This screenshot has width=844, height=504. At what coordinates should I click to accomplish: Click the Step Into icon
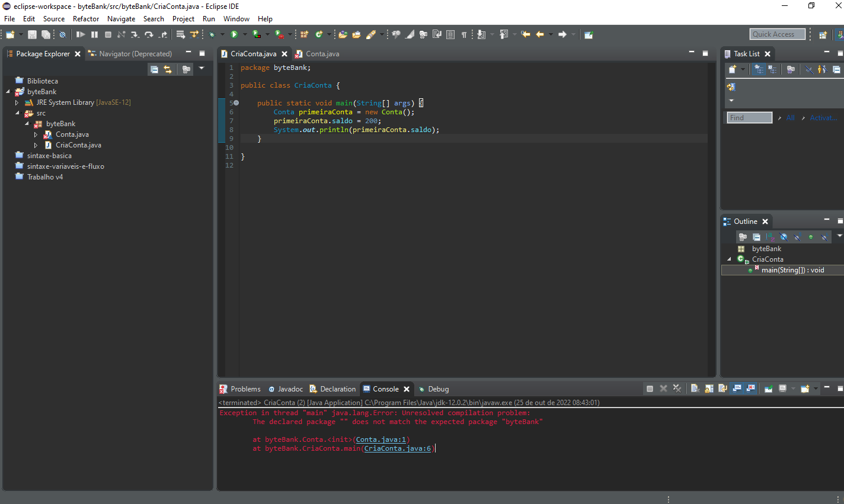coord(135,34)
